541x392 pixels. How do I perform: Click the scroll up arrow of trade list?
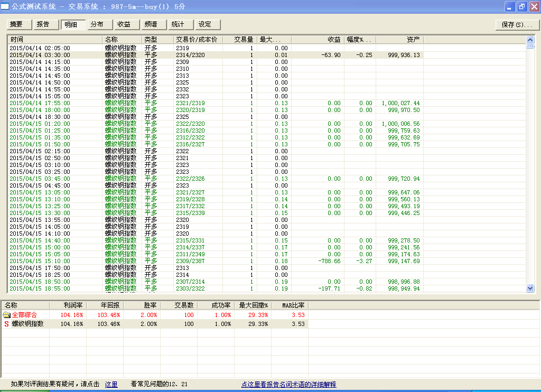point(530,40)
